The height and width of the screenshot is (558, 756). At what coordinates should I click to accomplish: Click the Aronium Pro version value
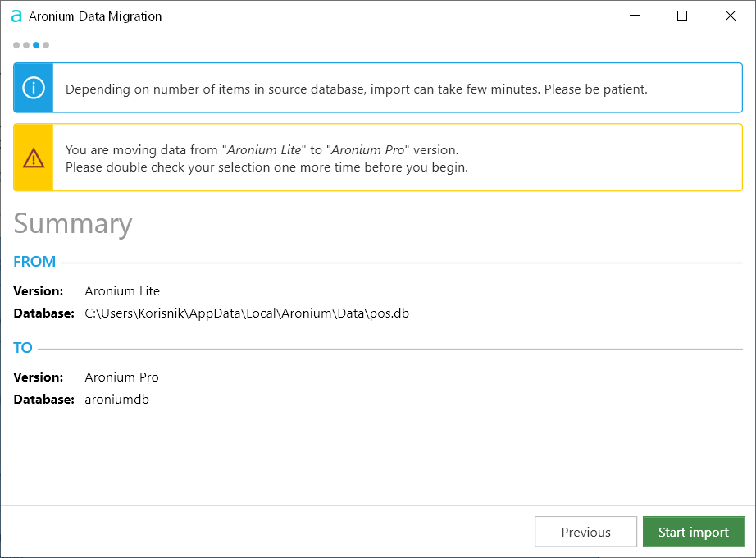point(121,377)
